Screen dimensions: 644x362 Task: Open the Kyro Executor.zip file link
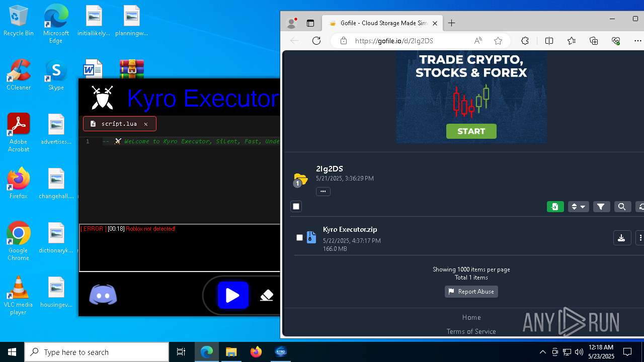[x=350, y=229]
